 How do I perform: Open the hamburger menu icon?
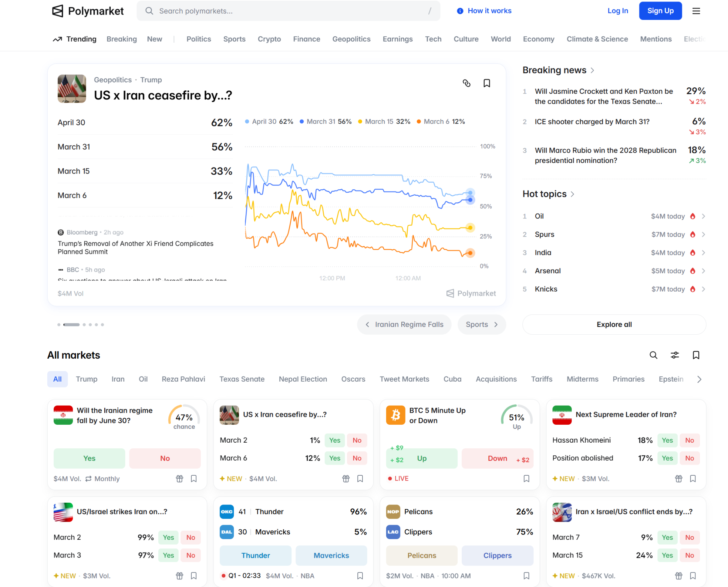pos(696,11)
